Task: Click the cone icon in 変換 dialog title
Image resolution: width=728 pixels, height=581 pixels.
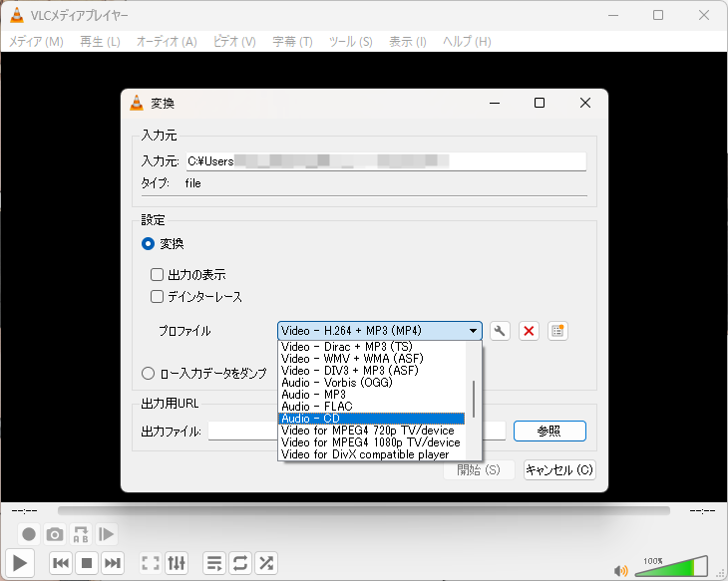Action: [137, 103]
